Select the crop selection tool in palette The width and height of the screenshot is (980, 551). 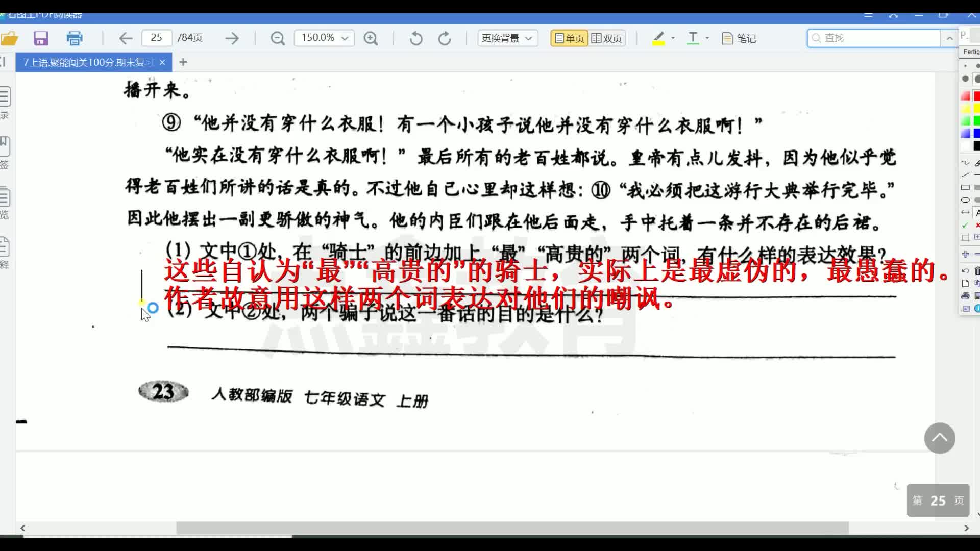click(965, 237)
